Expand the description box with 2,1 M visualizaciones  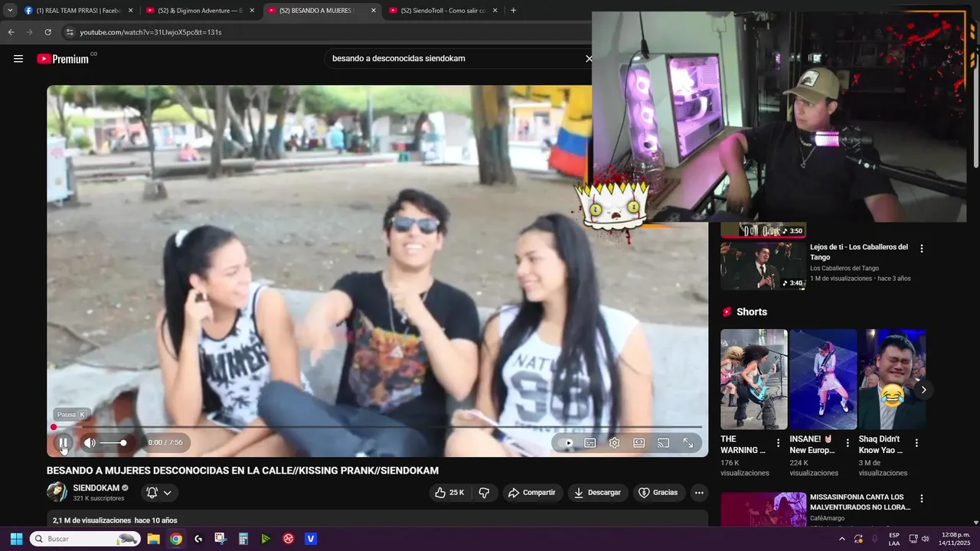click(377, 520)
